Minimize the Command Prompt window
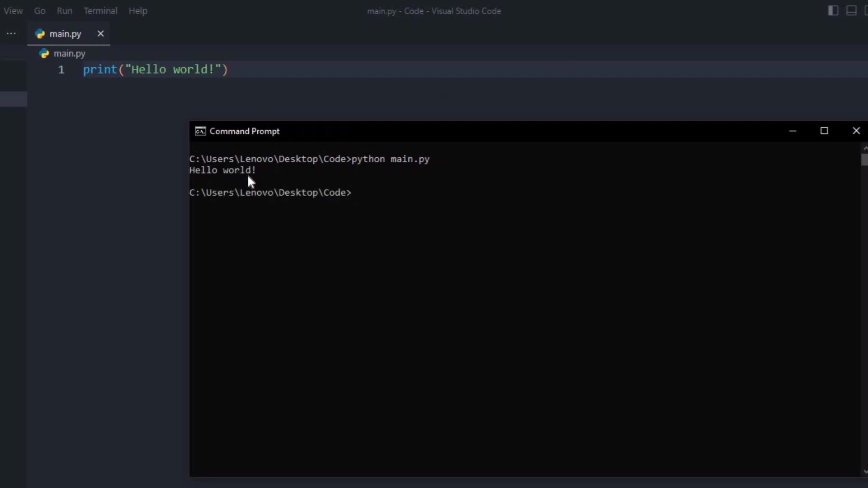 [793, 131]
